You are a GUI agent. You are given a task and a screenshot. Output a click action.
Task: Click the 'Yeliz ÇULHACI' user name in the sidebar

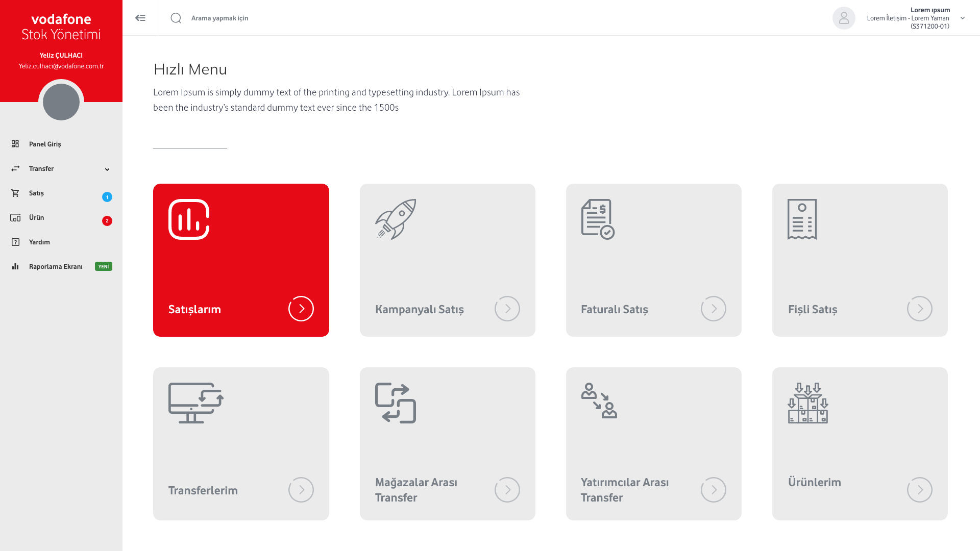tap(61, 55)
